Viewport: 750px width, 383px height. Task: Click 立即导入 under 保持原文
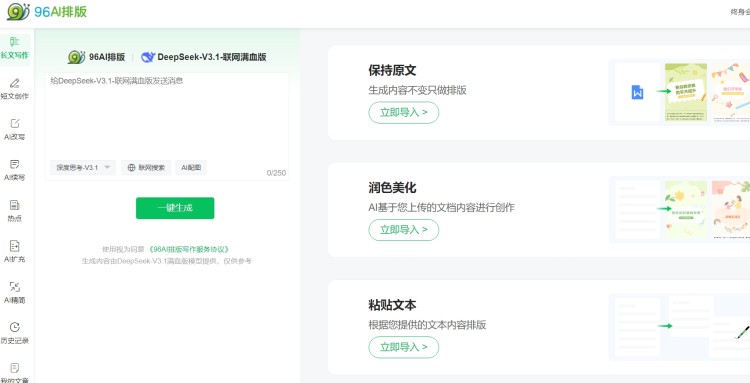tap(404, 113)
